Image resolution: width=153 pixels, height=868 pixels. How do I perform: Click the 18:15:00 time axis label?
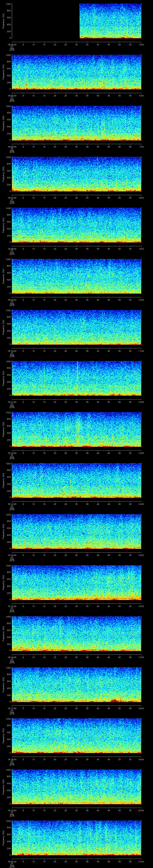12,606
